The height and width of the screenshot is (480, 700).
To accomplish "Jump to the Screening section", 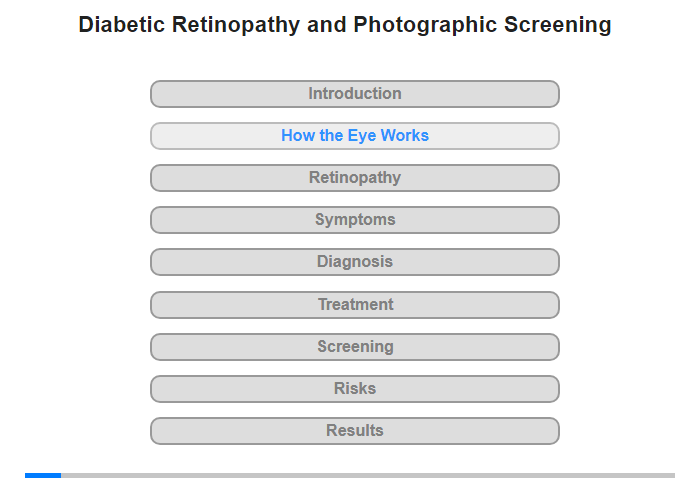I will [x=354, y=347].
